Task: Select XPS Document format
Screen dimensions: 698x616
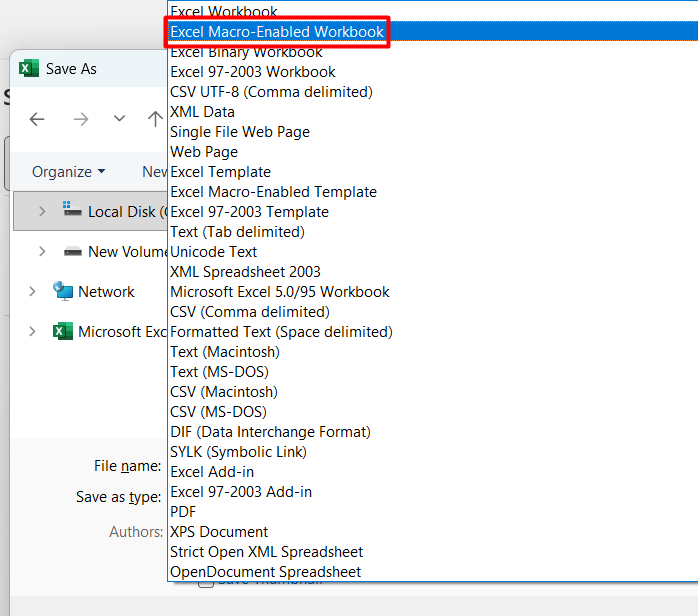Action: (433, 532)
